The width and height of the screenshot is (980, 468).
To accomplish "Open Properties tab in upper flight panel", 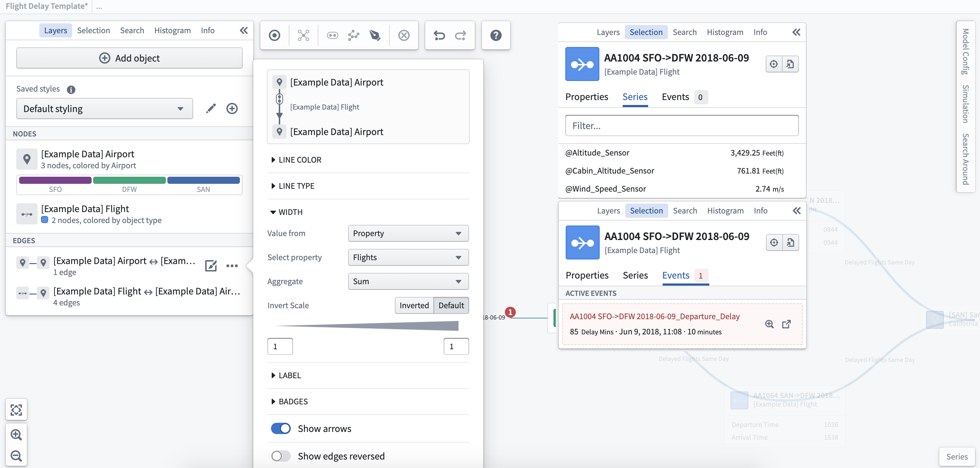I will point(587,97).
